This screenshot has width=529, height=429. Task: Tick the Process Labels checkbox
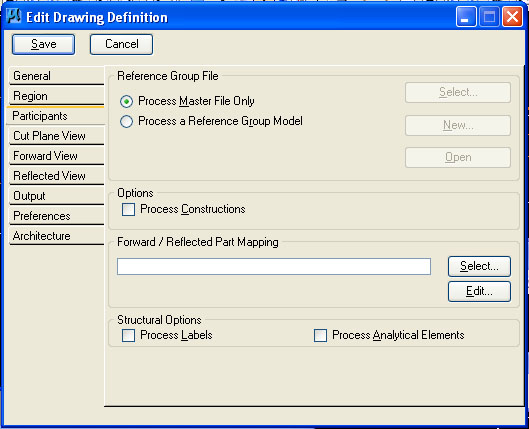click(128, 336)
